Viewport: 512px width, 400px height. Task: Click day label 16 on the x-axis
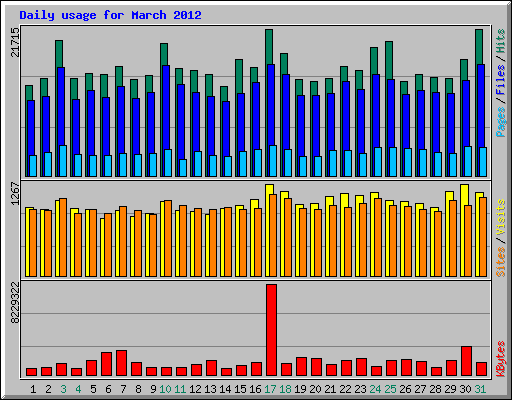coord(255,389)
